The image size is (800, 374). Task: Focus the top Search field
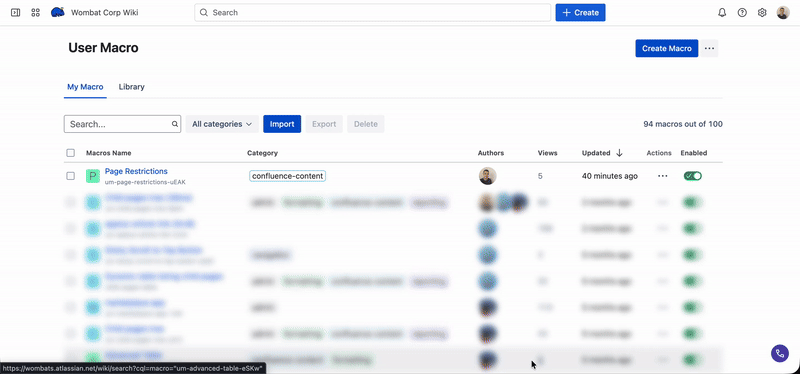372,13
